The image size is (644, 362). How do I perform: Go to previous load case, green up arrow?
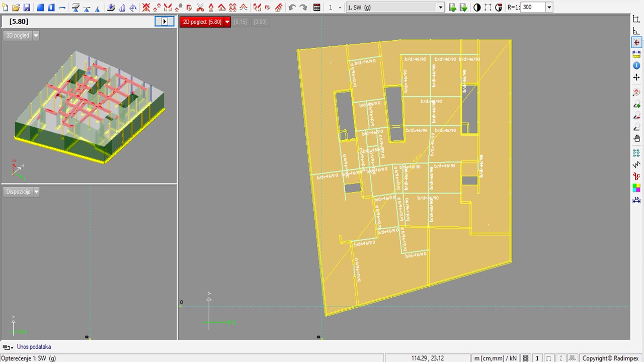coord(452,8)
